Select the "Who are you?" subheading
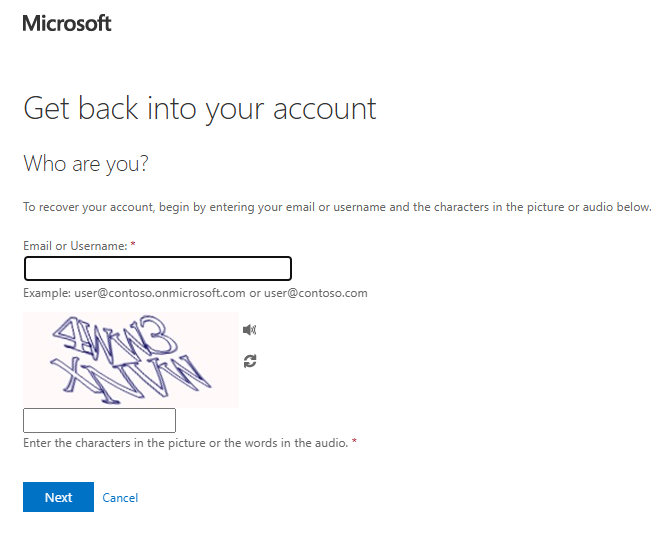Image resolution: width=661 pixels, height=537 pixels. [86, 164]
